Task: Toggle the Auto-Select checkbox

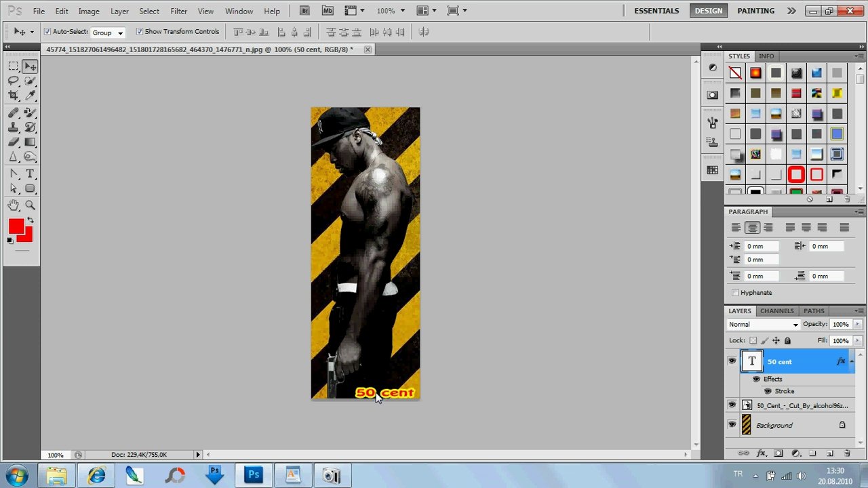Action: click(x=47, y=32)
